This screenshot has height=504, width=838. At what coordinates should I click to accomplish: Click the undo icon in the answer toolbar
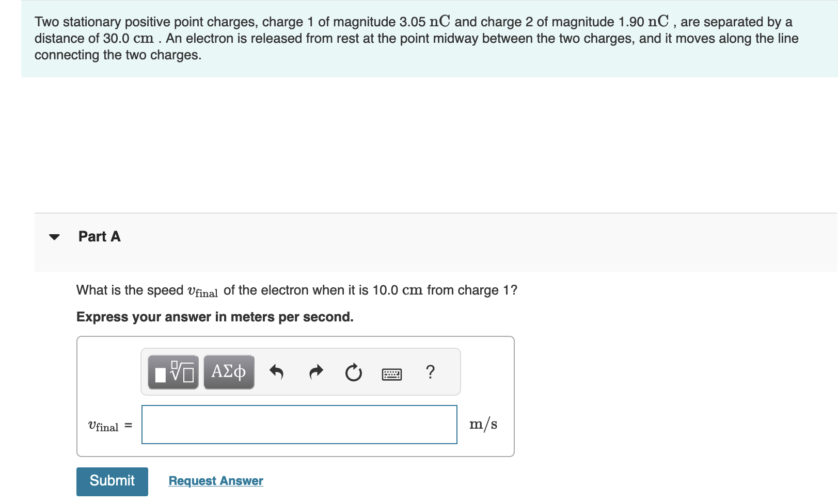coord(277,372)
